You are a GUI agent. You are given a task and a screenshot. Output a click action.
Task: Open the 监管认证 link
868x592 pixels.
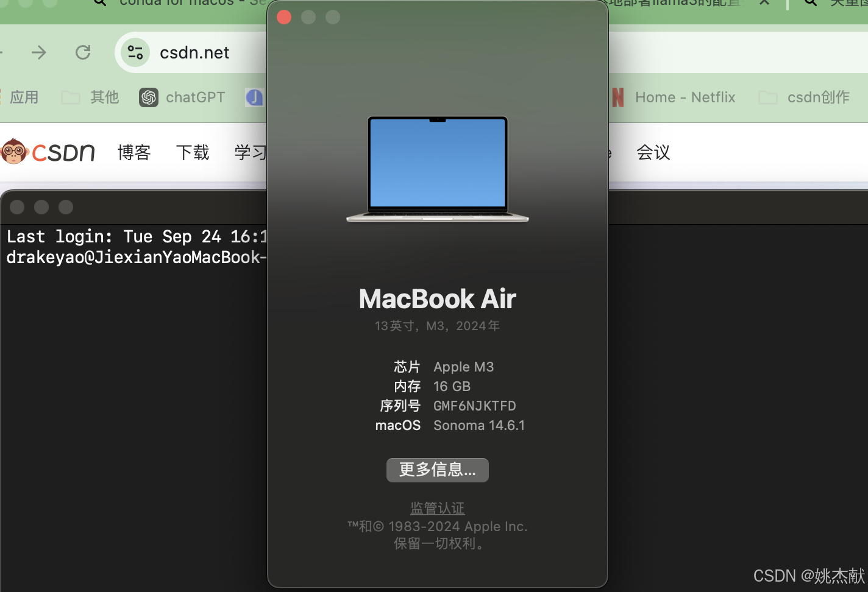click(437, 508)
